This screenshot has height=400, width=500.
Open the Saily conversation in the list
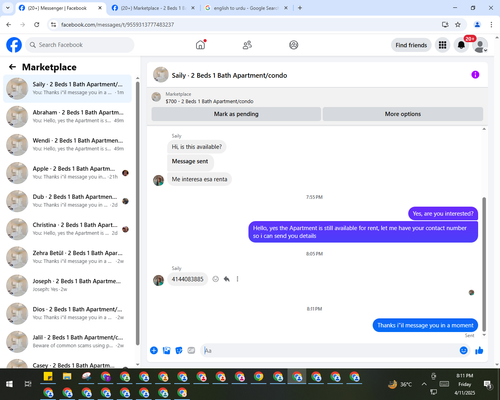pos(67,88)
